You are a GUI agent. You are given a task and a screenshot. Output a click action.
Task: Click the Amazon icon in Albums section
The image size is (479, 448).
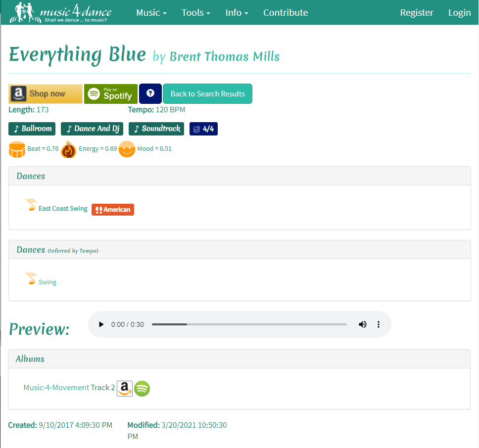pyautogui.click(x=125, y=388)
